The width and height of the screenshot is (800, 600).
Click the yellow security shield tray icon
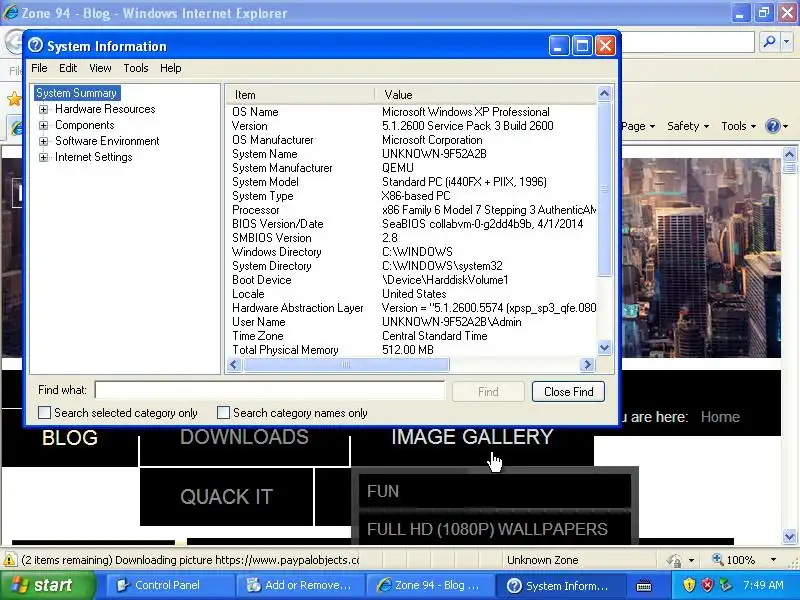coord(689,585)
